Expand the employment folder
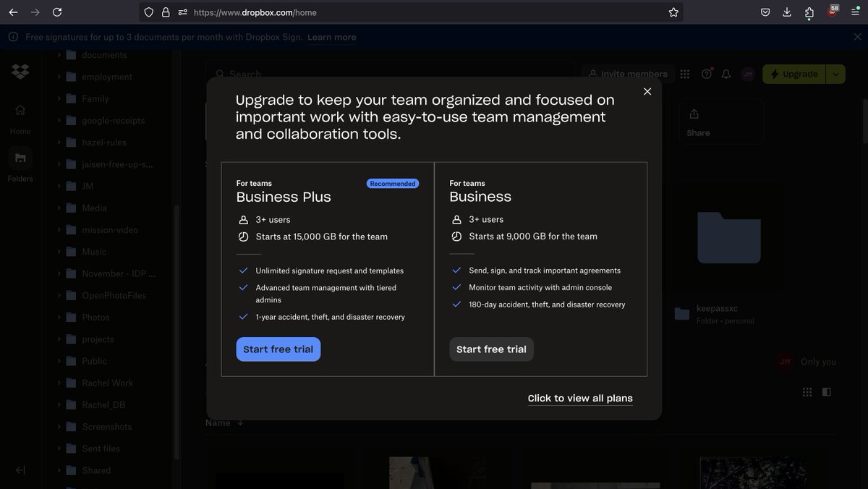Image resolution: width=868 pixels, height=489 pixels. (x=59, y=77)
